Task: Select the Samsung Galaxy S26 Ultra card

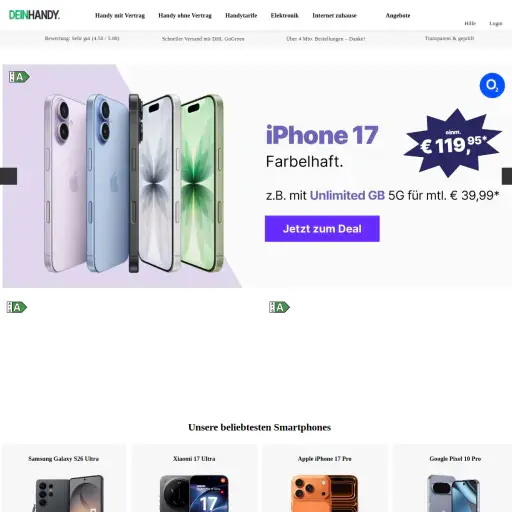Action: click(x=64, y=478)
